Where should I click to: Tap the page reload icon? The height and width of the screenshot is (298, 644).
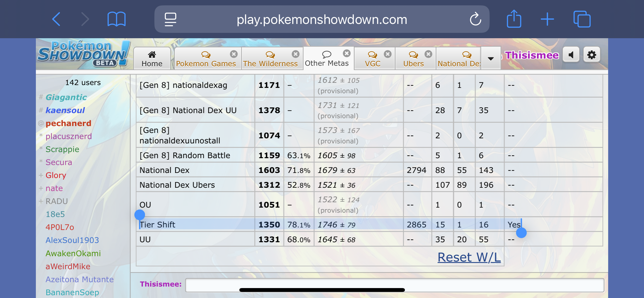[475, 19]
